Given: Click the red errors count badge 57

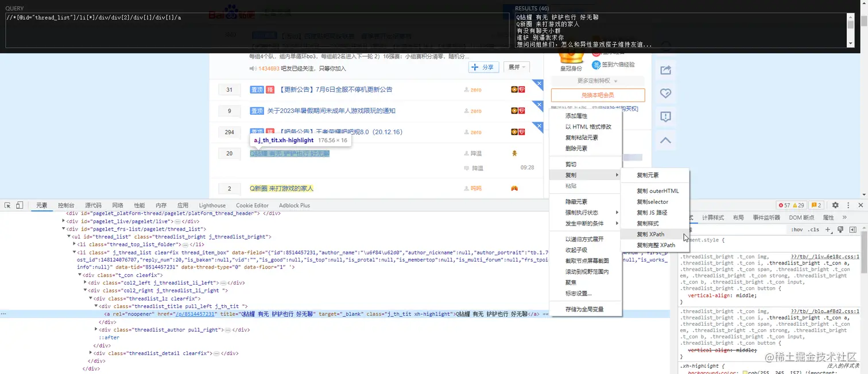Looking at the screenshot, I should pos(784,205).
